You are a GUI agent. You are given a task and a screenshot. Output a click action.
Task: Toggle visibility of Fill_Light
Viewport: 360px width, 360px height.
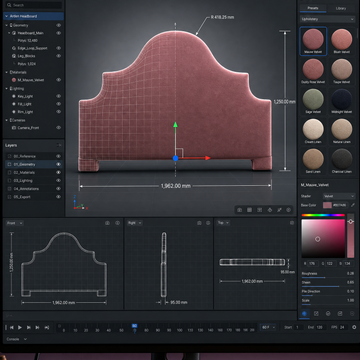(x=59, y=104)
